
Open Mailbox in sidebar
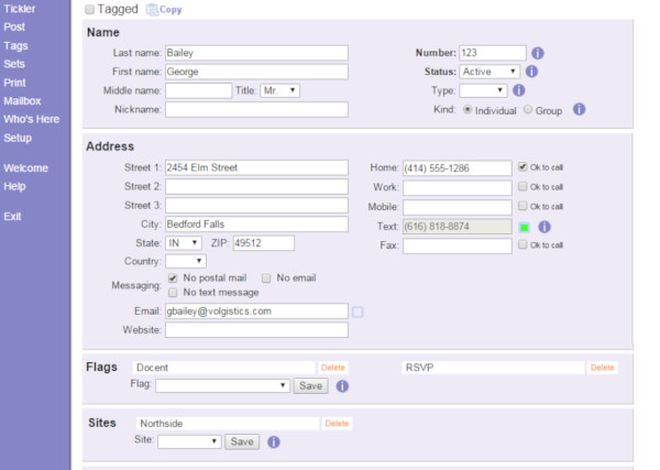(x=22, y=101)
